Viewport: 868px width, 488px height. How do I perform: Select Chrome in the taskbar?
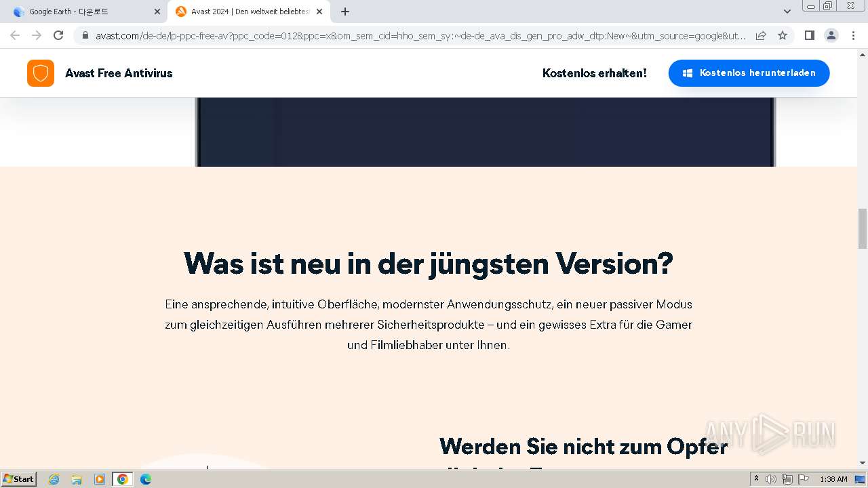tap(123, 479)
